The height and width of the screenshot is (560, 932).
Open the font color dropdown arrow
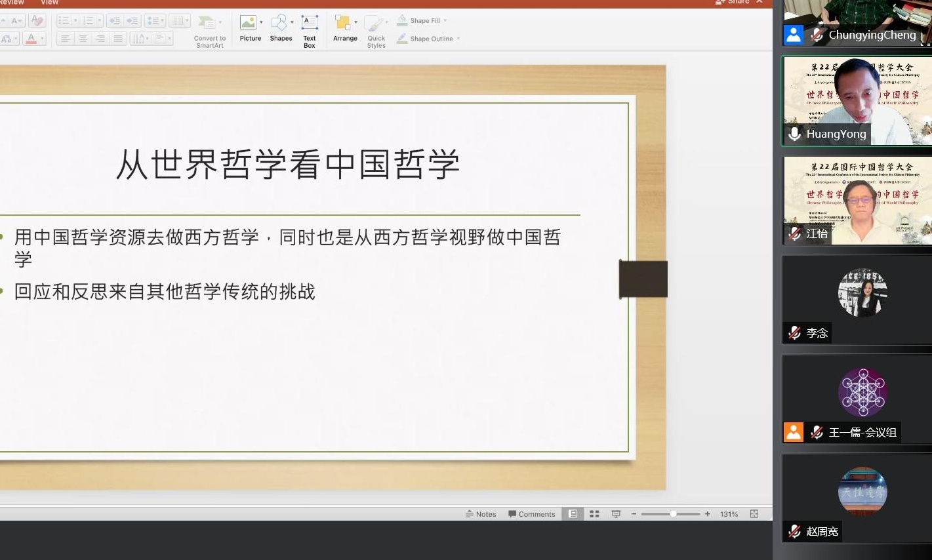[43, 39]
